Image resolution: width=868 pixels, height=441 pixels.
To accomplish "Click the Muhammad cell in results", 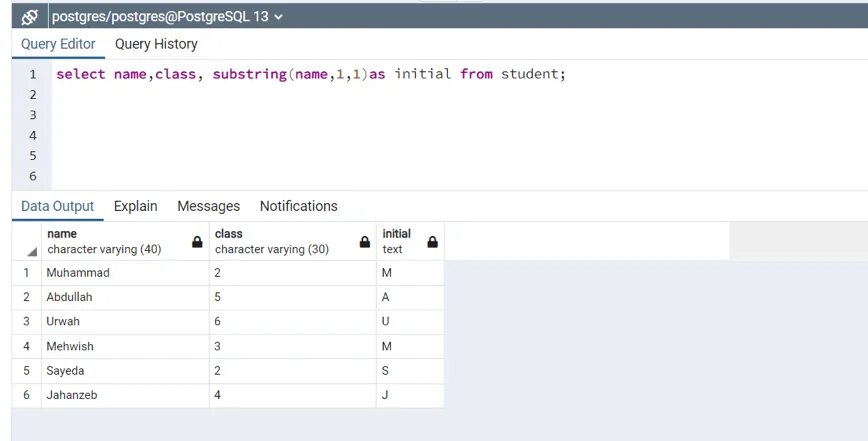I will [125, 273].
